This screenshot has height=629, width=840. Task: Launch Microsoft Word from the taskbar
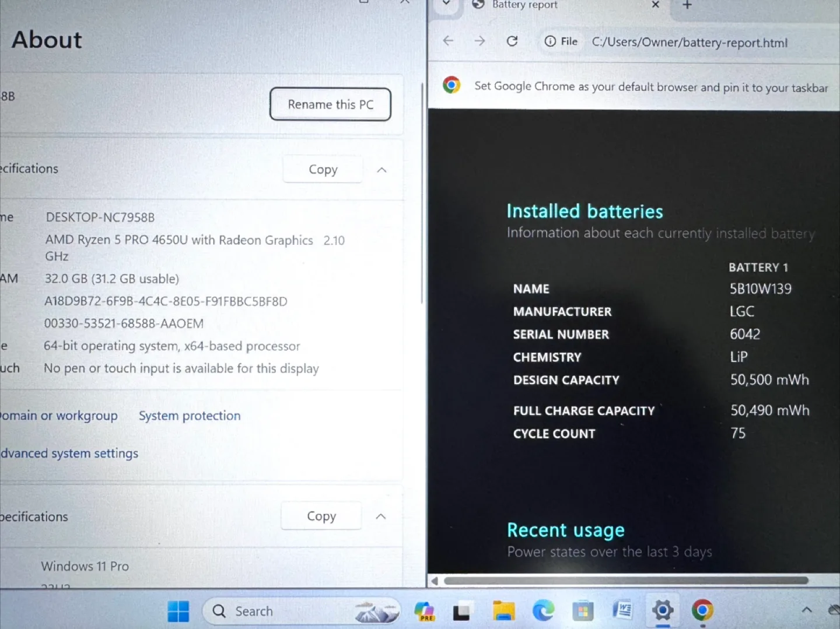pyautogui.click(x=622, y=611)
